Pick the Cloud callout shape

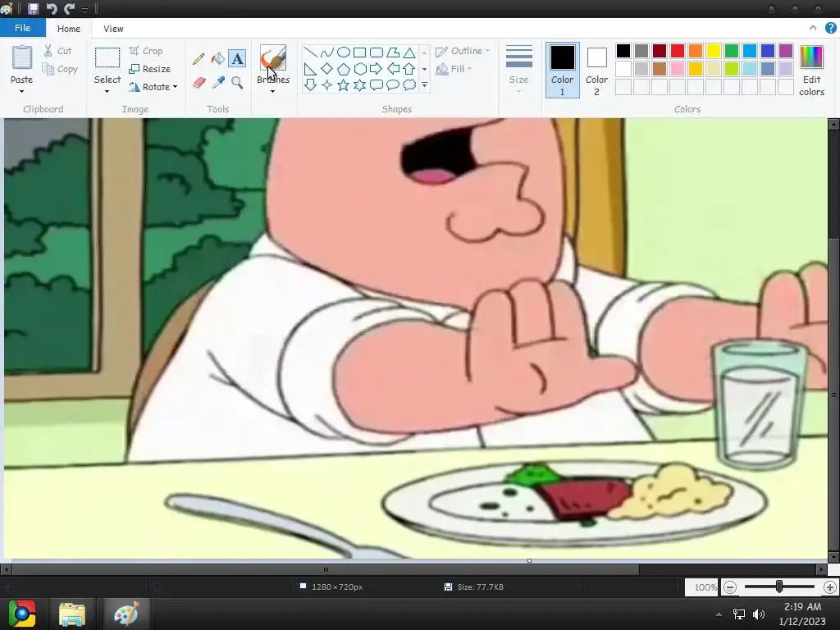[409, 84]
